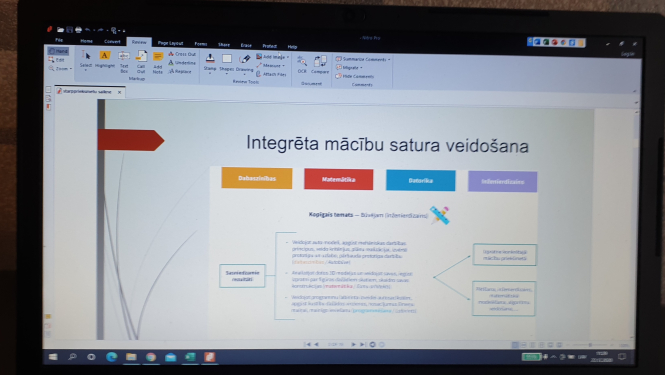Click the Save quick access icon
Screen dimensions: 665x375
70,29
